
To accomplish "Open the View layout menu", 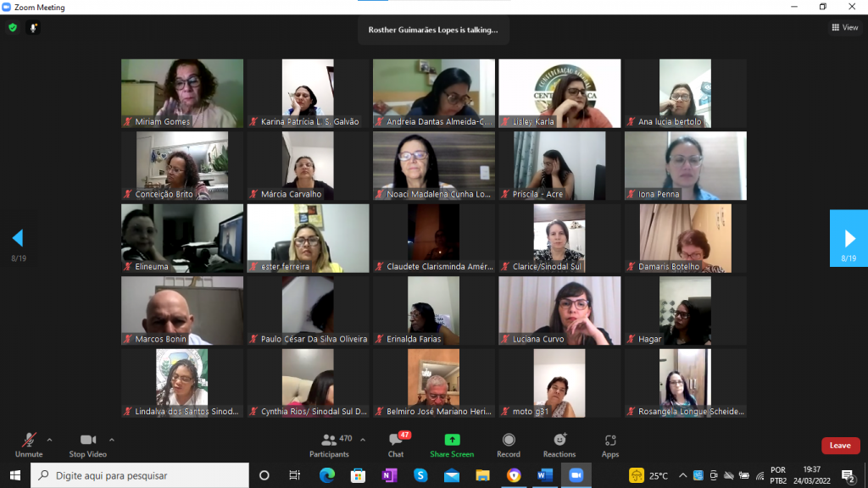I will (x=844, y=28).
